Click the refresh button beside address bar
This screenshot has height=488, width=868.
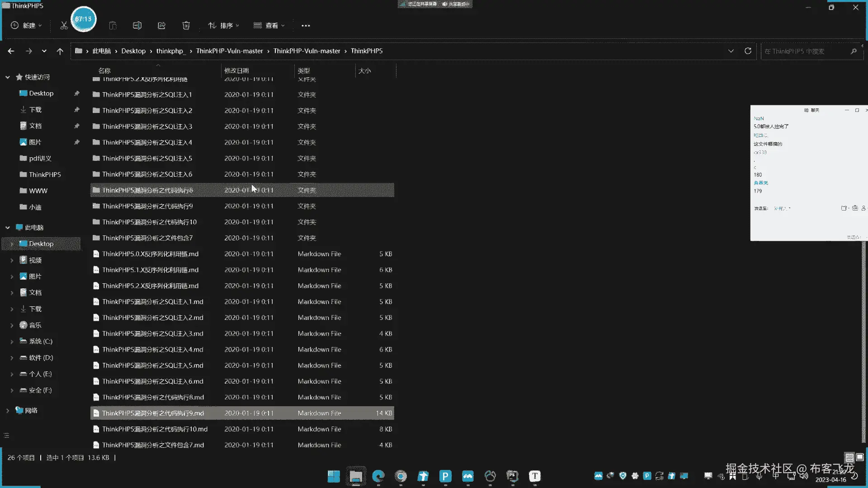coord(748,51)
